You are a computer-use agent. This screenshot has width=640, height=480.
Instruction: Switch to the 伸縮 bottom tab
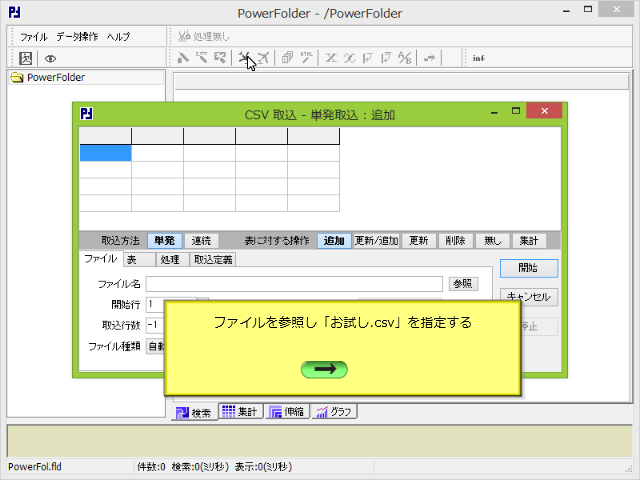pyautogui.click(x=287, y=411)
